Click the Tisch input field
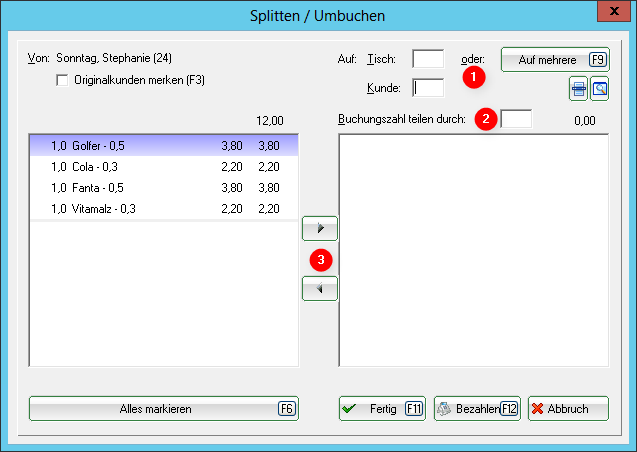 point(428,59)
